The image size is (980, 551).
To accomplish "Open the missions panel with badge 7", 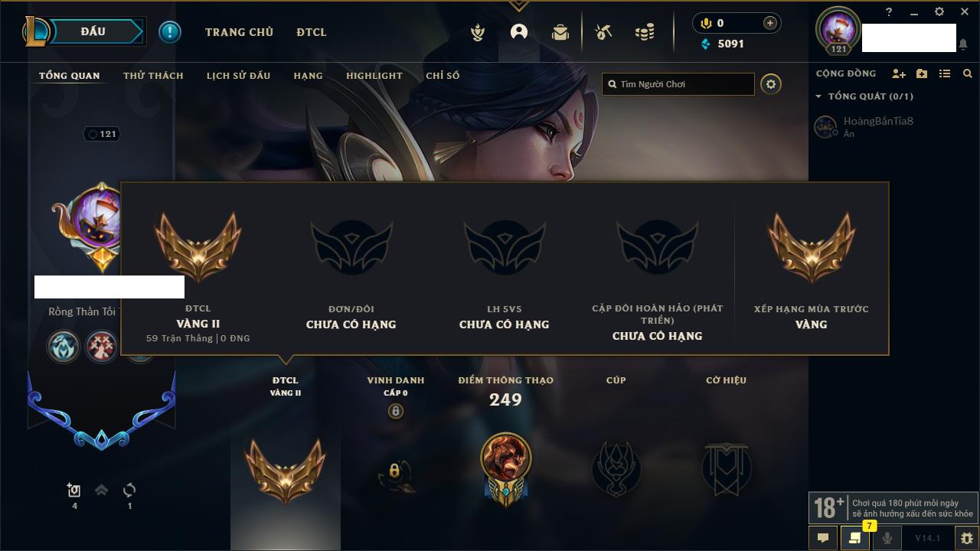I will click(x=855, y=538).
